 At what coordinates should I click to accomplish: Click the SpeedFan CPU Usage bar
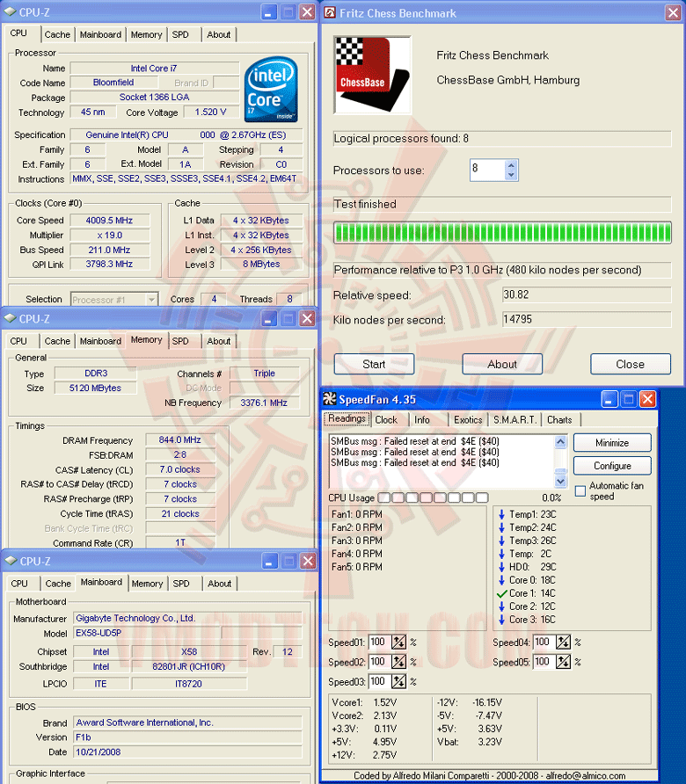click(433, 497)
